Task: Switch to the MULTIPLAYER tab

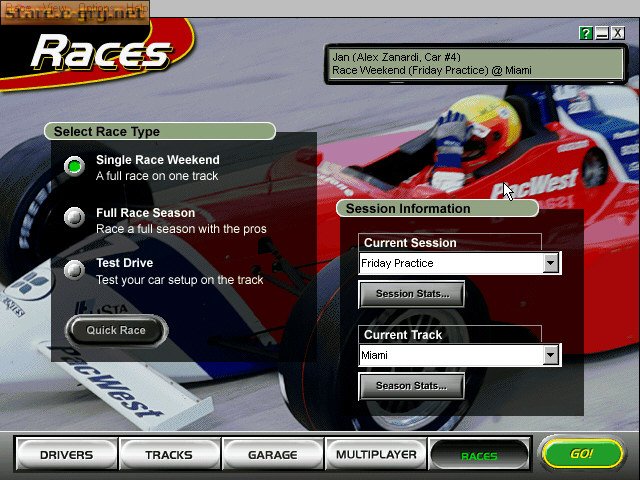Action: tap(376, 454)
